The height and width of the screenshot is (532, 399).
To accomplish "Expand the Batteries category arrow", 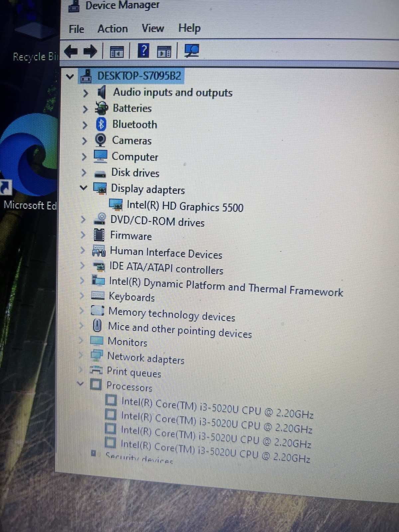I will coord(85,109).
